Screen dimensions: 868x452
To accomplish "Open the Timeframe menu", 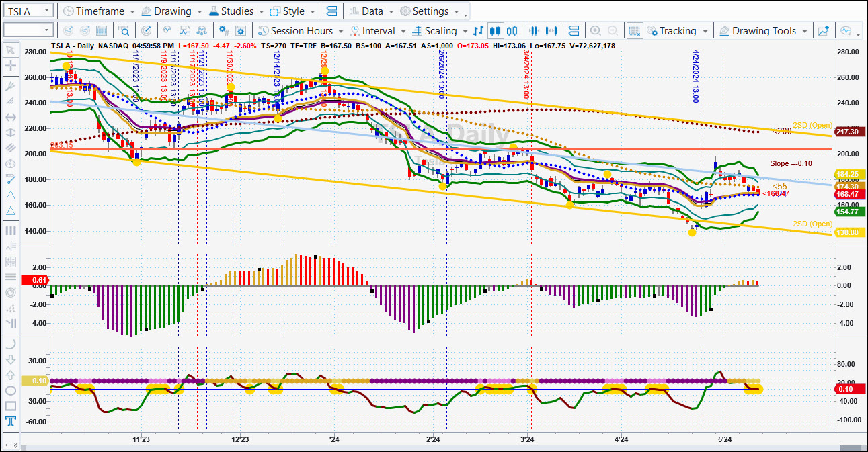I will 98,11.
